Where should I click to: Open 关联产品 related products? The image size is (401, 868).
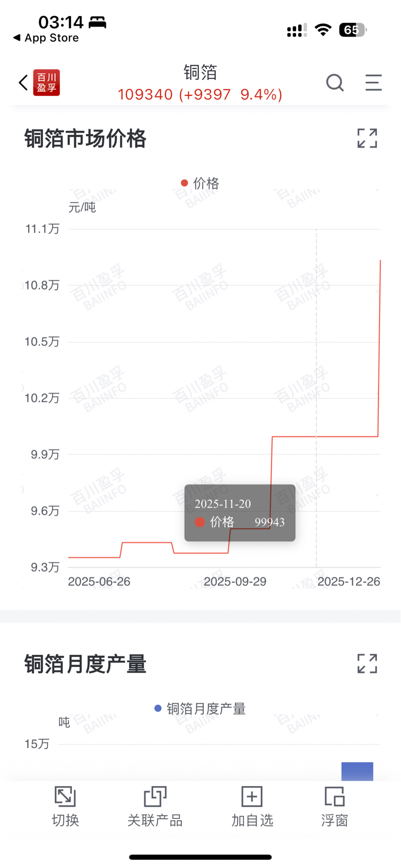tap(155, 806)
